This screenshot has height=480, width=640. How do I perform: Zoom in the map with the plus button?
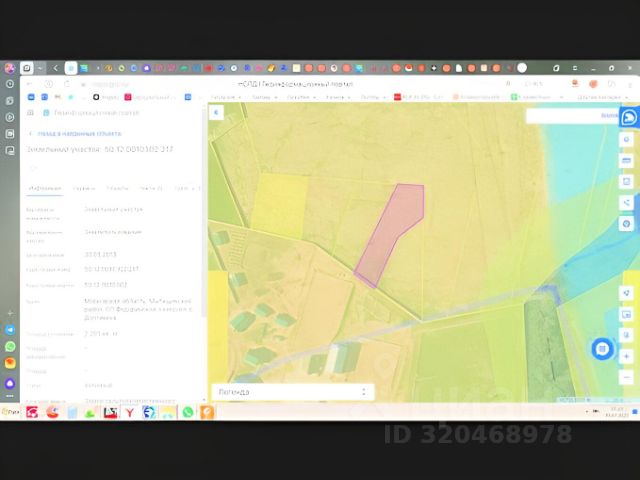click(x=627, y=356)
